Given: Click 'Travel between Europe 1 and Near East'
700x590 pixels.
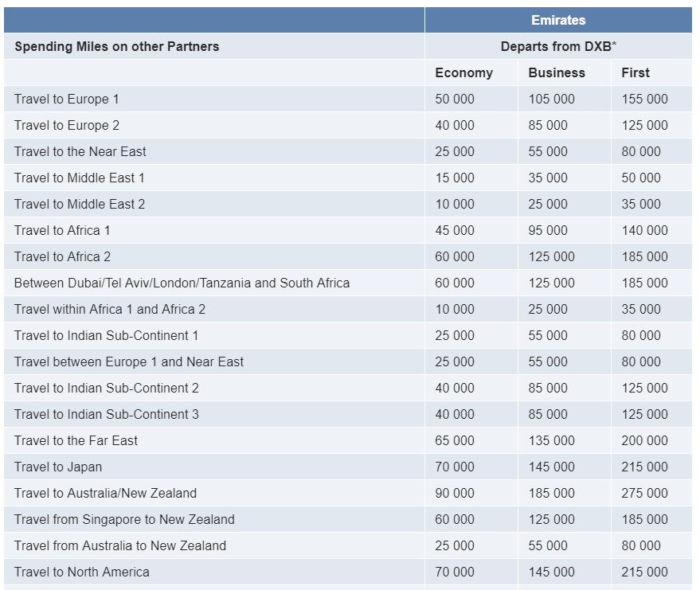Looking at the screenshot, I should [x=129, y=362].
